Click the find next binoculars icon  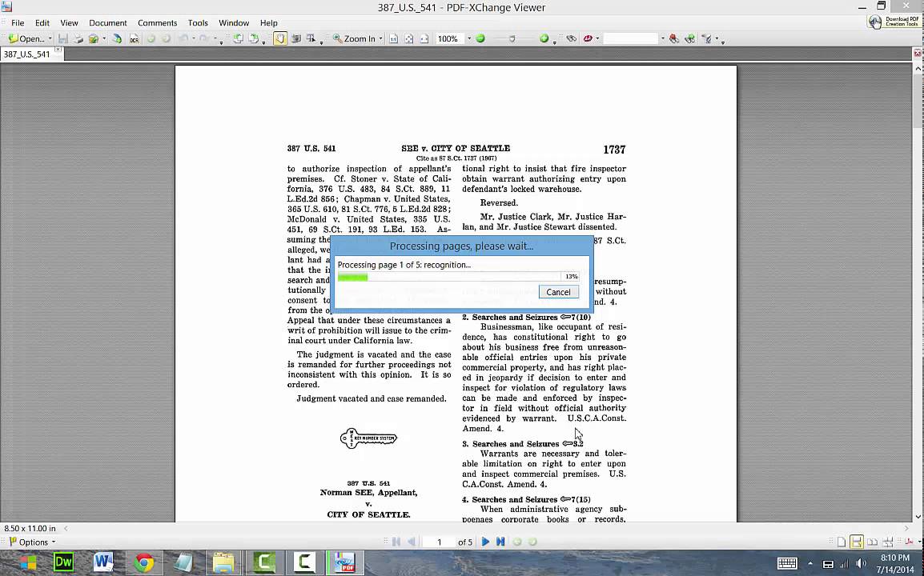[689, 38]
